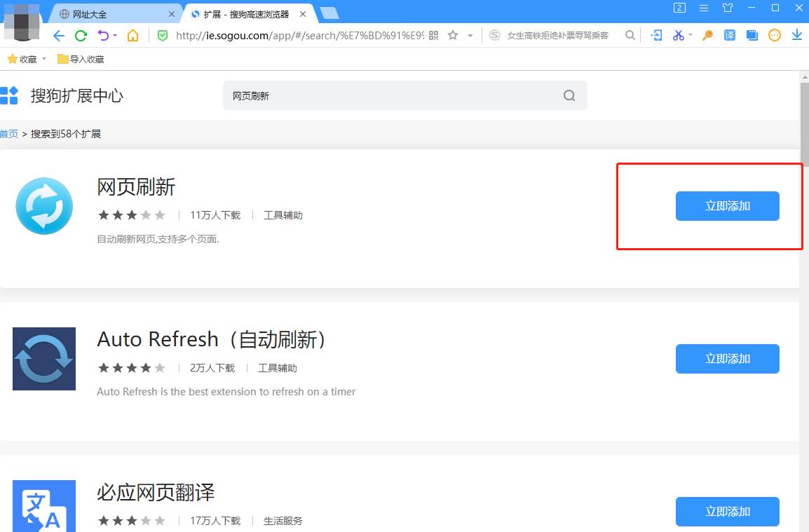The height and width of the screenshot is (532, 809).
Task: Click the Sogou search engine logo
Action: (x=495, y=35)
